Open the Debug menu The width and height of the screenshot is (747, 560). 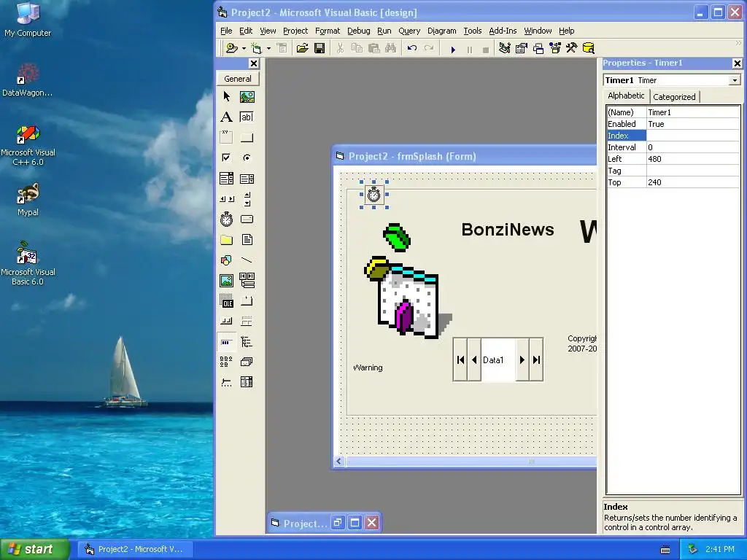pos(359,31)
